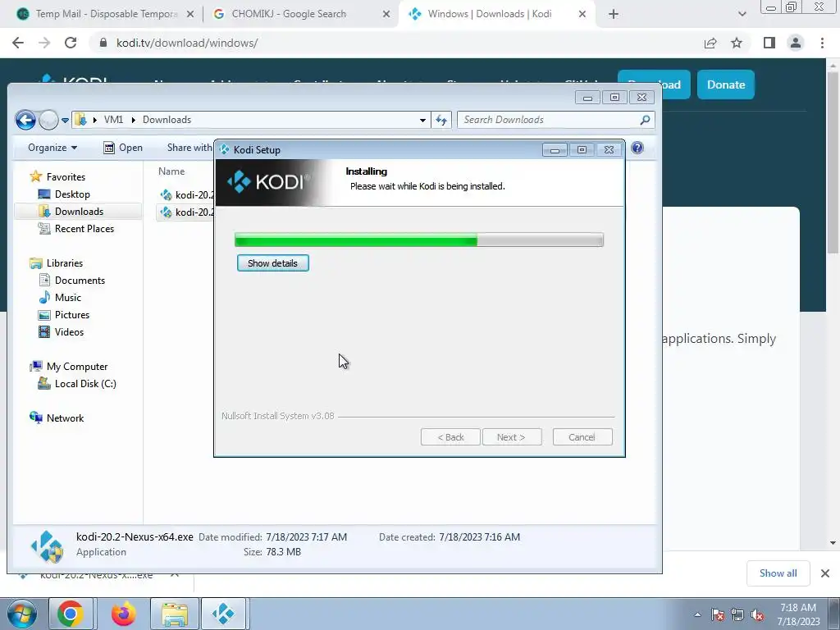Open the Documents library
Image resolution: width=840 pixels, height=630 pixels.
point(72,281)
